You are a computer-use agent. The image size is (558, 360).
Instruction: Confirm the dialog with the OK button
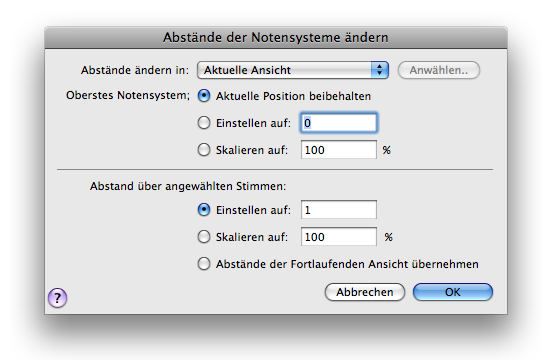tap(453, 292)
